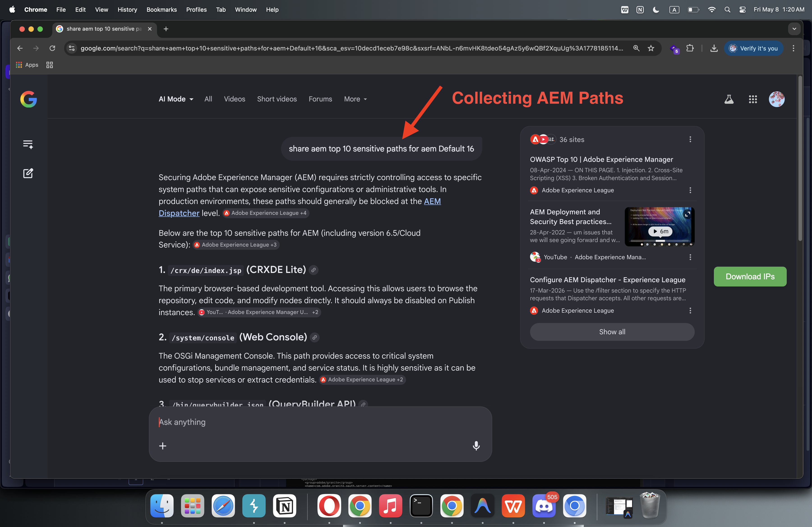This screenshot has height=527, width=812.
Task: Click the address bar URL
Action: [352, 48]
